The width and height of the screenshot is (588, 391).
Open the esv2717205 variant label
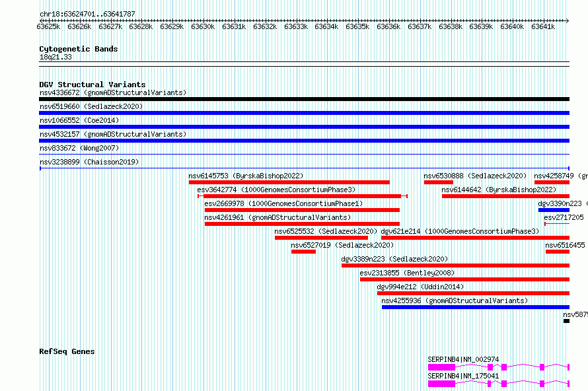point(564,217)
